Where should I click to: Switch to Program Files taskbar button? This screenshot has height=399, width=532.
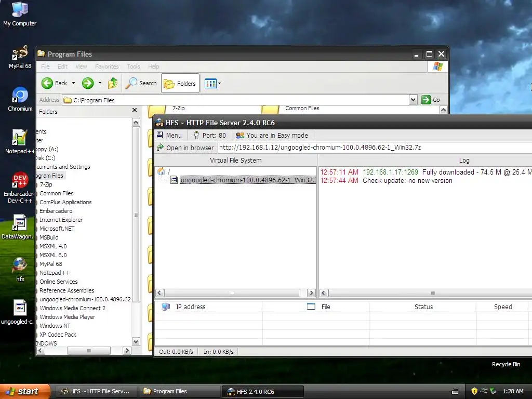pos(179,391)
